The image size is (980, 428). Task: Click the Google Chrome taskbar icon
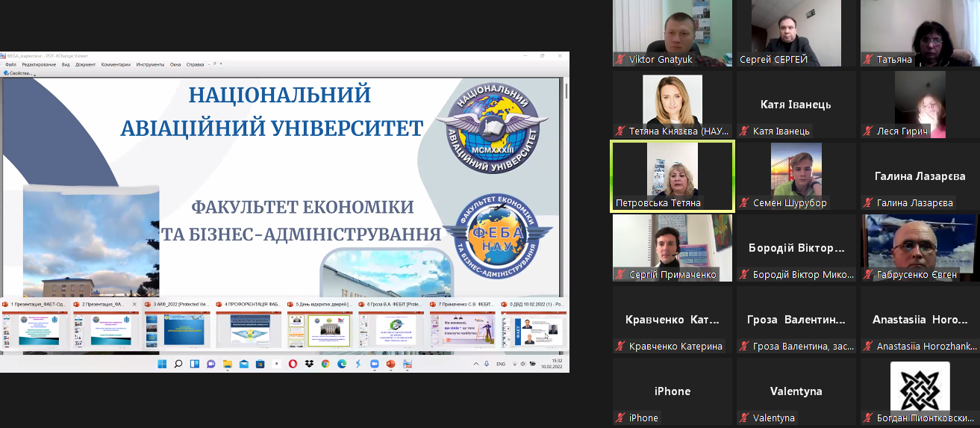(325, 364)
